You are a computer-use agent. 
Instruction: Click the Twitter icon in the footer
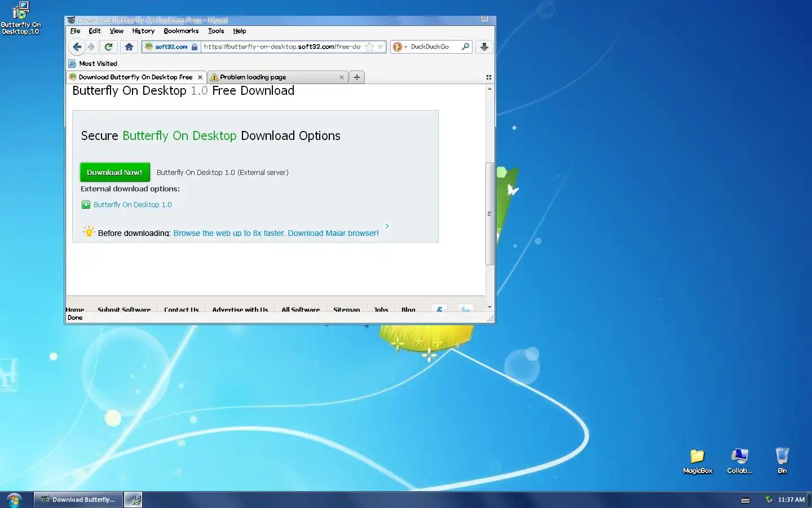[x=466, y=308]
